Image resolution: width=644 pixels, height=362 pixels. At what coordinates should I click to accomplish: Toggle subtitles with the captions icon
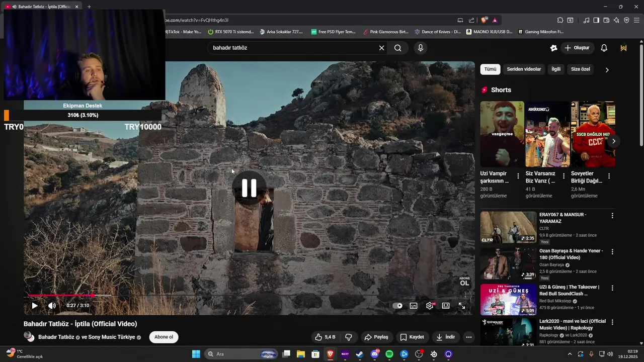[x=414, y=305]
